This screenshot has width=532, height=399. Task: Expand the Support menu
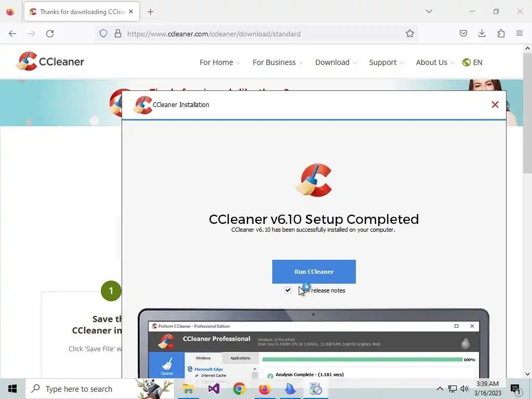click(386, 62)
